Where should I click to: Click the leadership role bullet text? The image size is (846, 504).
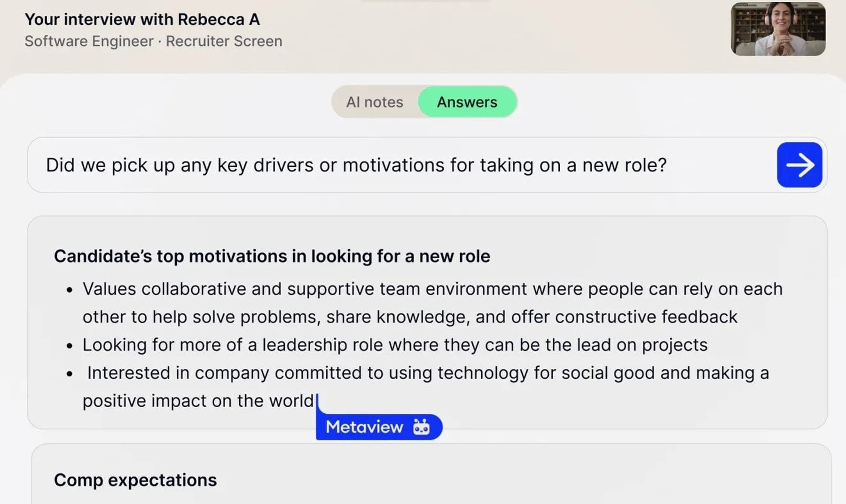pos(395,345)
